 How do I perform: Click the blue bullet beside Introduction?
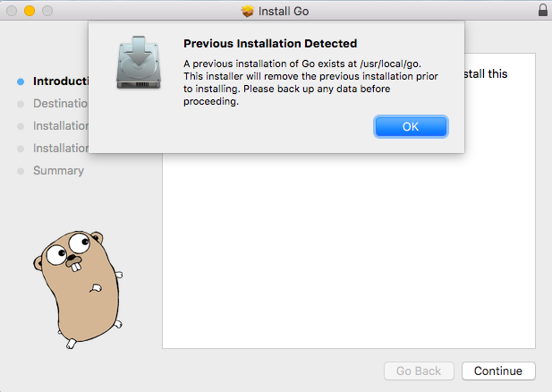pos(21,81)
